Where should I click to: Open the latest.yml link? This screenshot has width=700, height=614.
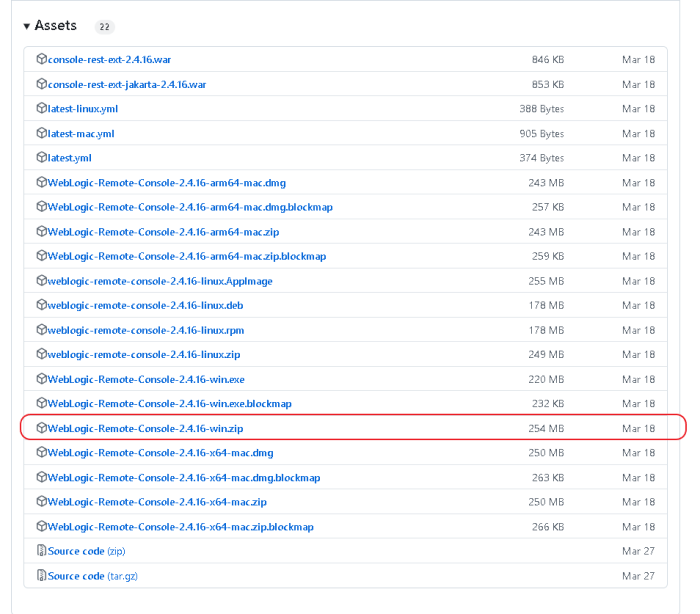point(70,158)
